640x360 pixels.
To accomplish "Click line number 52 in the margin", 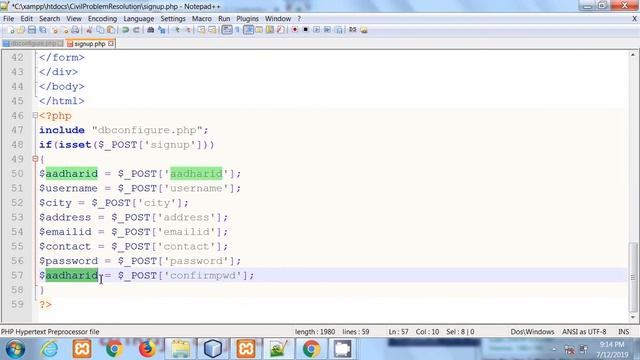I will point(17,203).
